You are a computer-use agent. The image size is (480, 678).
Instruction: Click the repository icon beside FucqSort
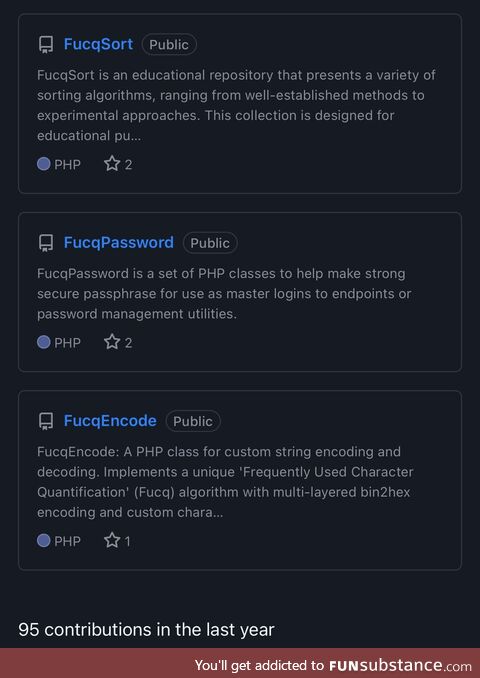pos(46,45)
